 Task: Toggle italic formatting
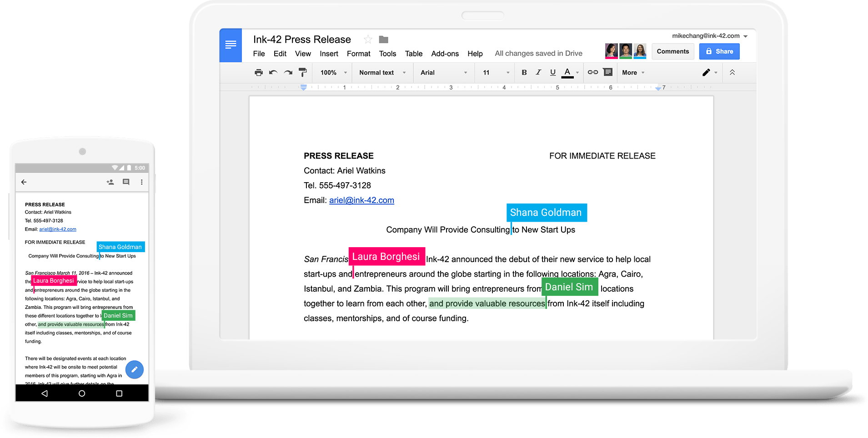click(x=538, y=72)
